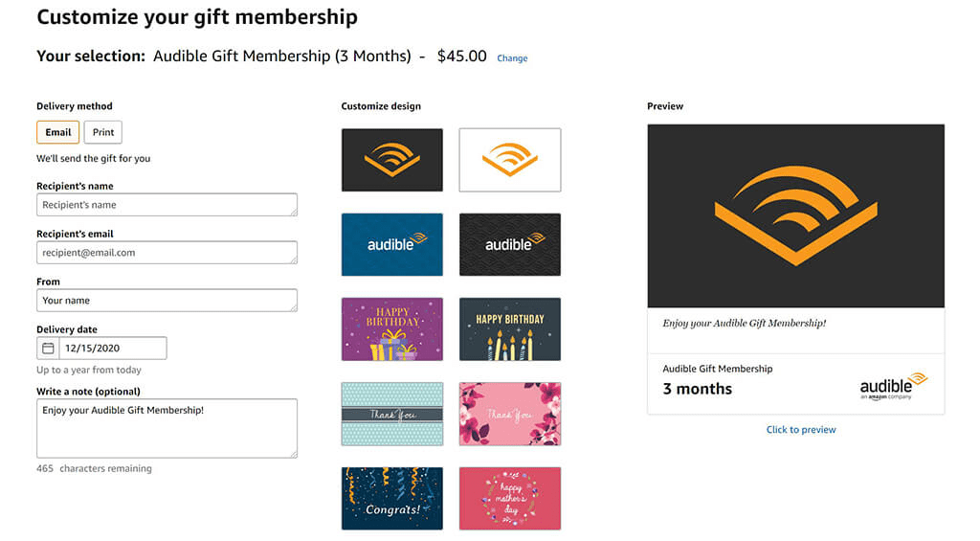Open the Click to preview link
Screen dimensions: 980x541
coord(801,430)
